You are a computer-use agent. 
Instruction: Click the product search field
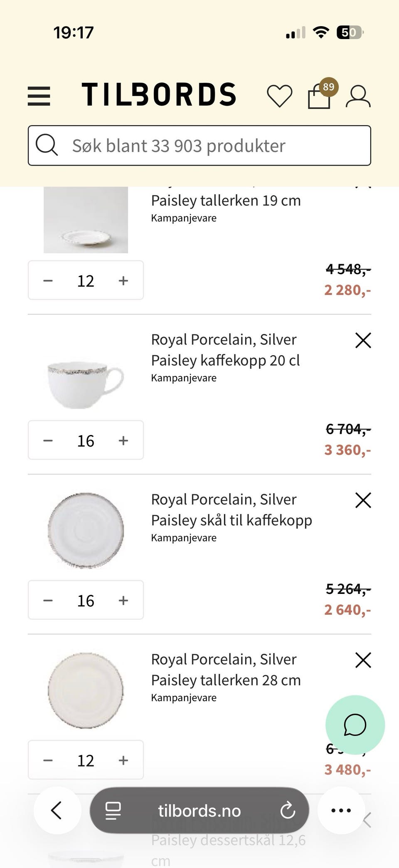pyautogui.click(x=199, y=146)
